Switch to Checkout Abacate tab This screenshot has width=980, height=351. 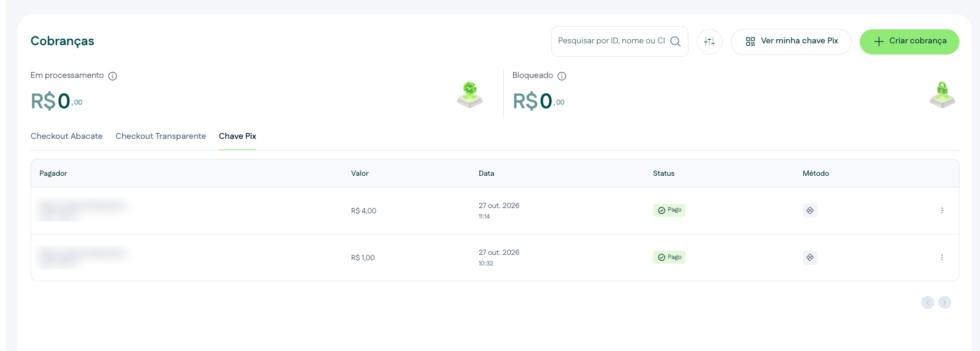point(66,136)
